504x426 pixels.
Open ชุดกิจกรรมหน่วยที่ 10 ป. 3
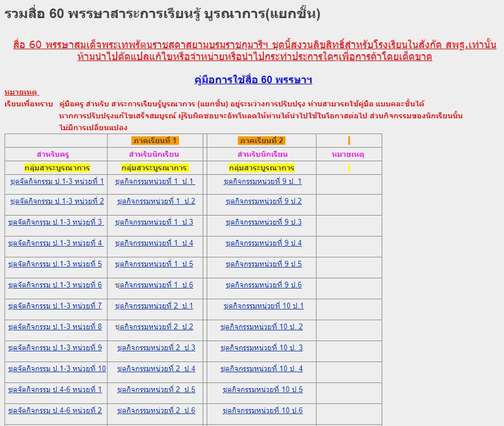pos(262,348)
